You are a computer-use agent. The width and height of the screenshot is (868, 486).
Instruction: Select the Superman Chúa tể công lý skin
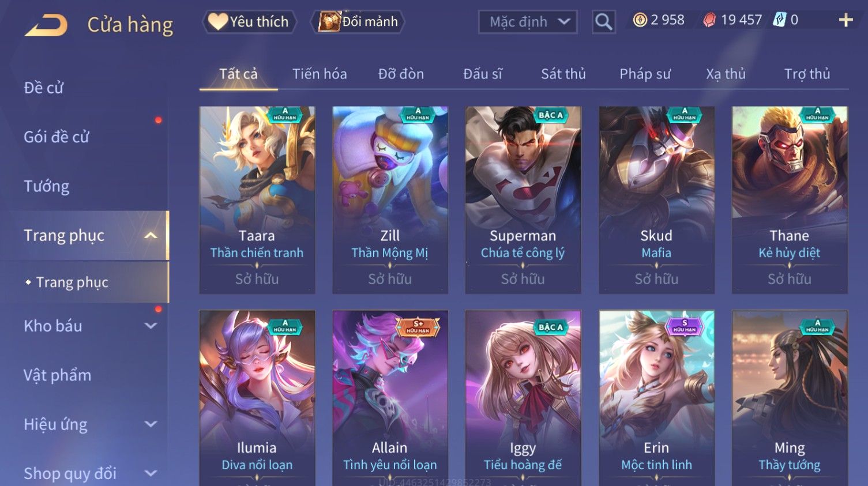pos(523,200)
